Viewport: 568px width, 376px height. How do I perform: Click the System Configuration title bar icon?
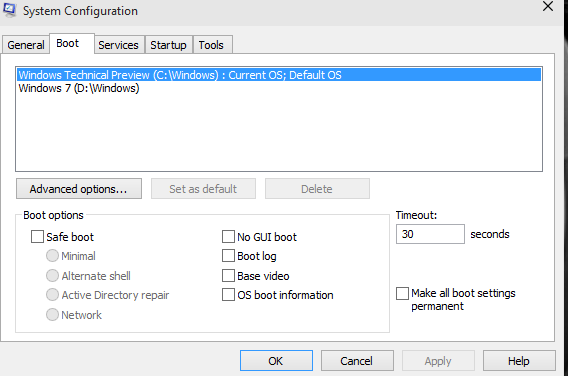[x=9, y=10]
